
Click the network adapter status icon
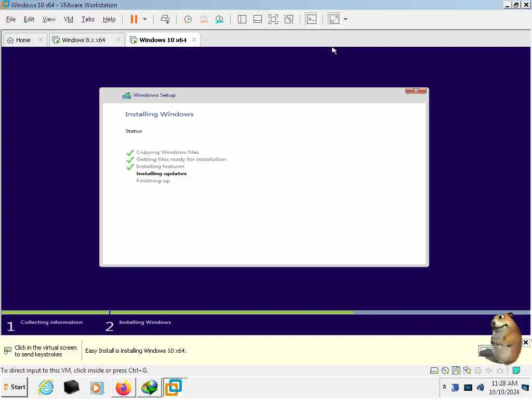pyautogui.click(x=467, y=370)
